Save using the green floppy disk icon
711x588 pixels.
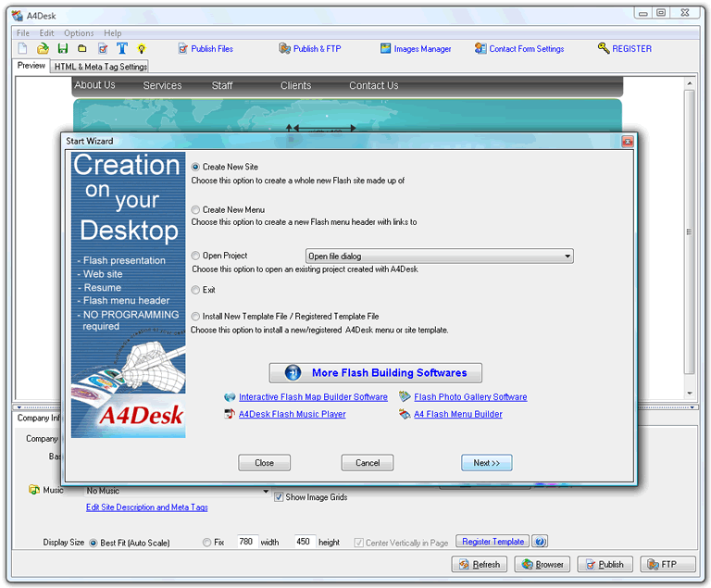tap(63, 48)
